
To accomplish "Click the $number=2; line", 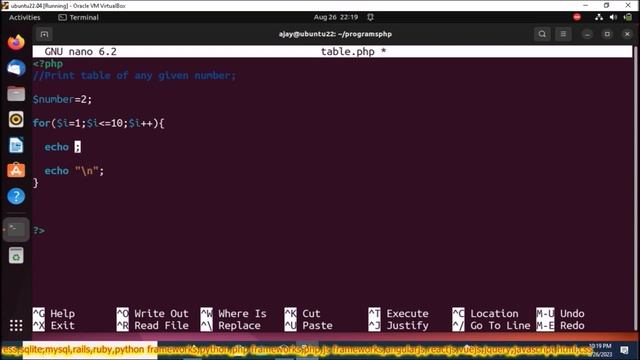I will (x=62, y=99).
